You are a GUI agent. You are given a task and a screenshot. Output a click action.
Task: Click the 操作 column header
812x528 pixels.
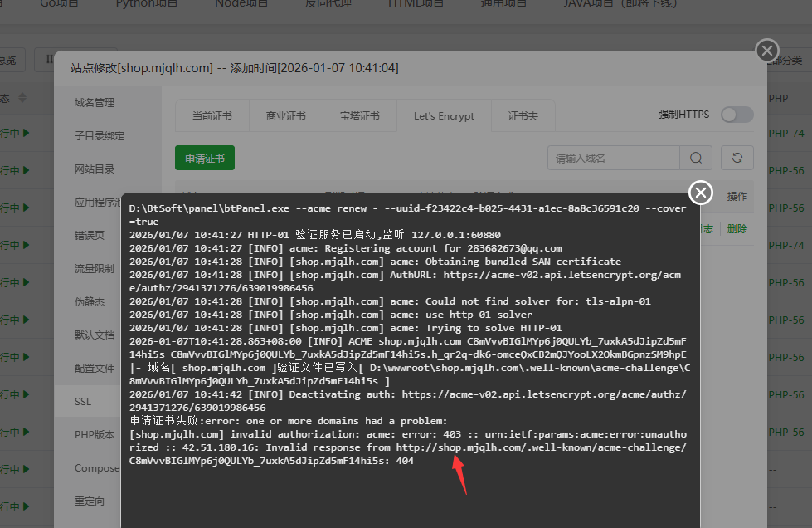click(x=737, y=197)
